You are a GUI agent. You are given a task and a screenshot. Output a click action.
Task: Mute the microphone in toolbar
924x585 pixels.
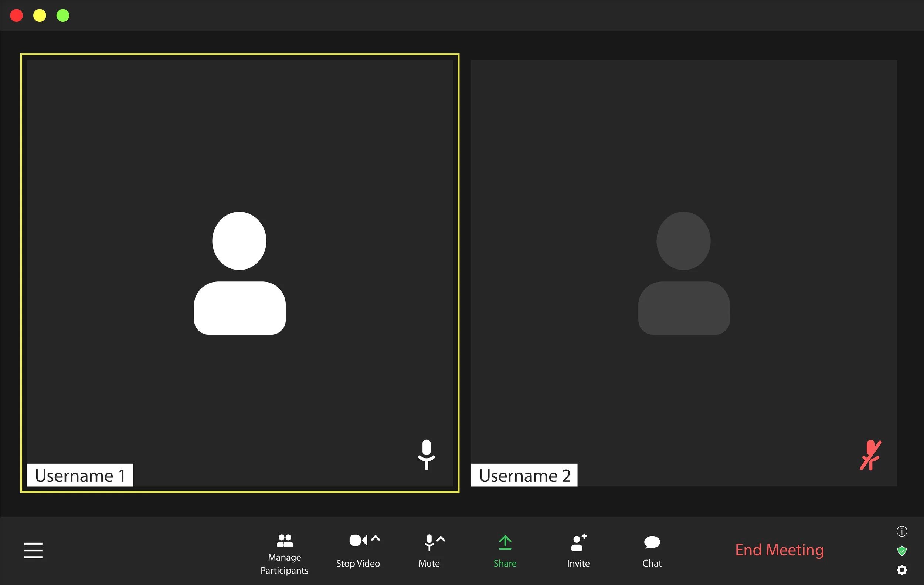coord(429,542)
